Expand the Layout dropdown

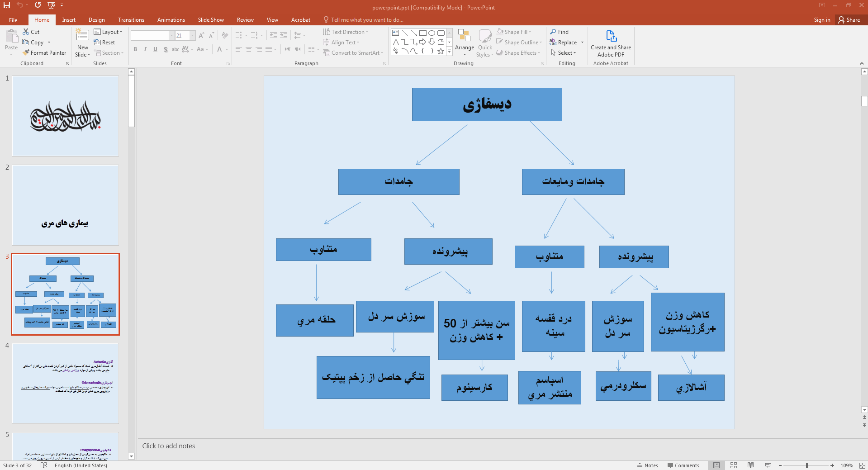tap(109, 32)
